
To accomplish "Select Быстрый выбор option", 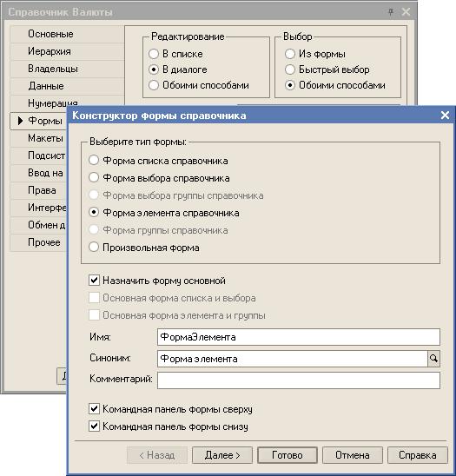I will tap(290, 69).
